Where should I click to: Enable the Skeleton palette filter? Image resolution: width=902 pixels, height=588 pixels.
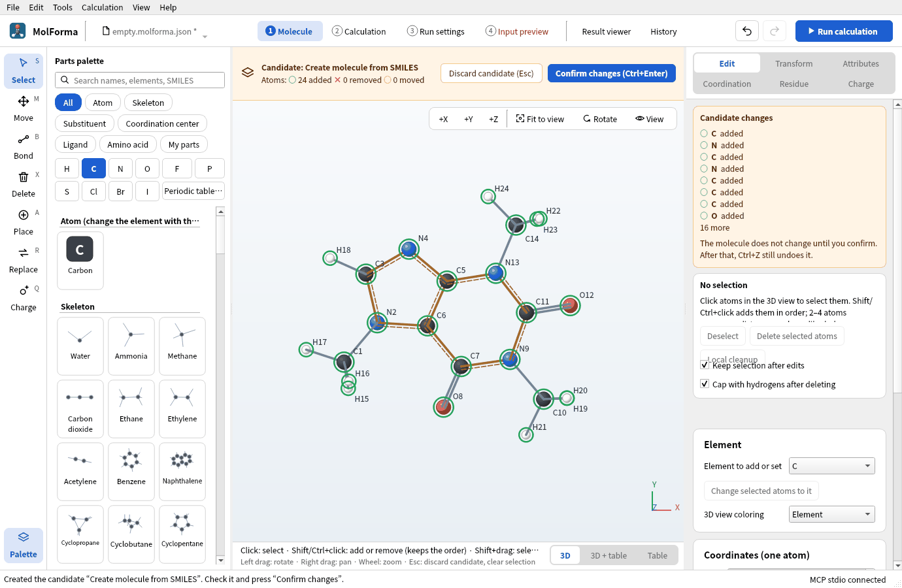pyautogui.click(x=148, y=103)
